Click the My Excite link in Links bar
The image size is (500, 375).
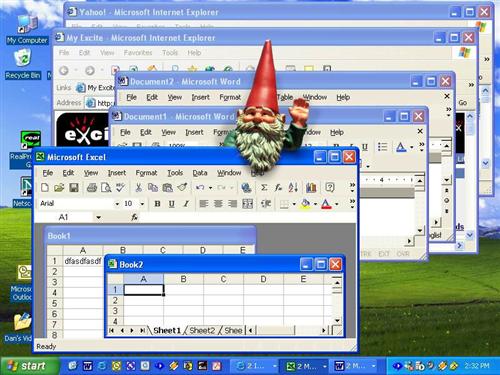tap(95, 88)
